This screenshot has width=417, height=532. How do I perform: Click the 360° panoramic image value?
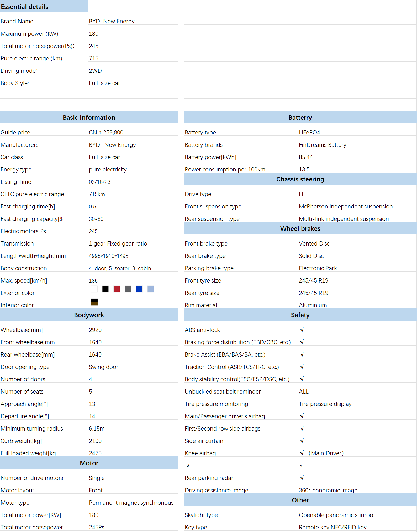[328, 490]
